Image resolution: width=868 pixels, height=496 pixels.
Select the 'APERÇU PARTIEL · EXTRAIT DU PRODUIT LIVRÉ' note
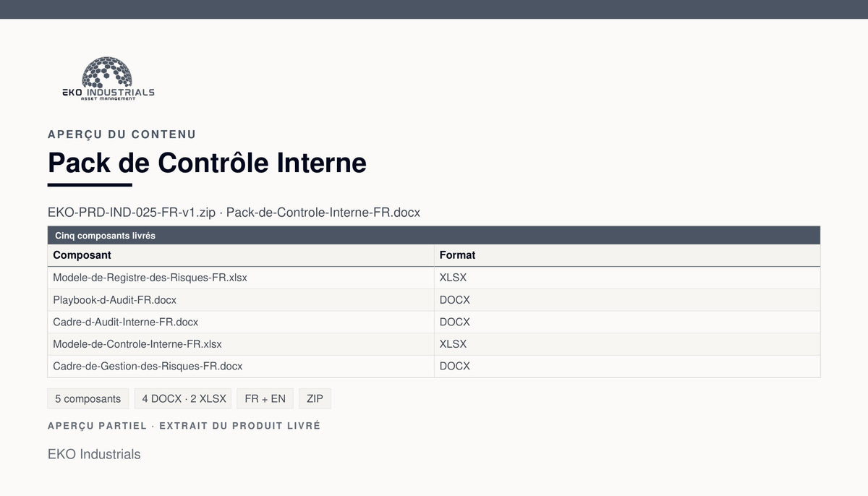184,426
